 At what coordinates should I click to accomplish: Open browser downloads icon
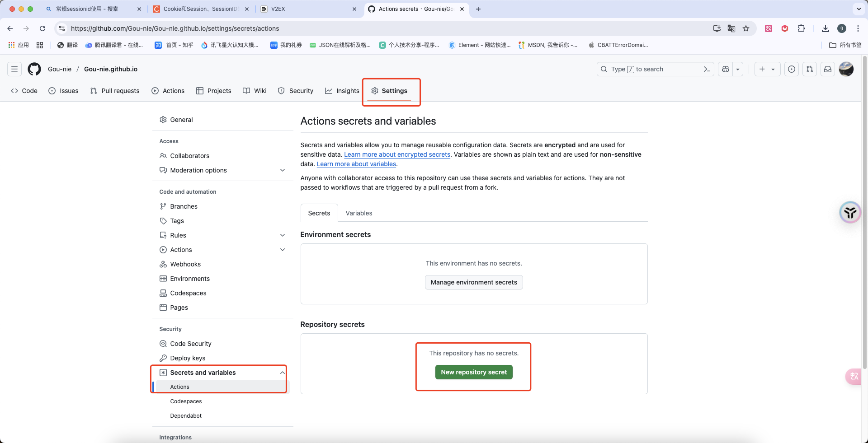point(826,28)
